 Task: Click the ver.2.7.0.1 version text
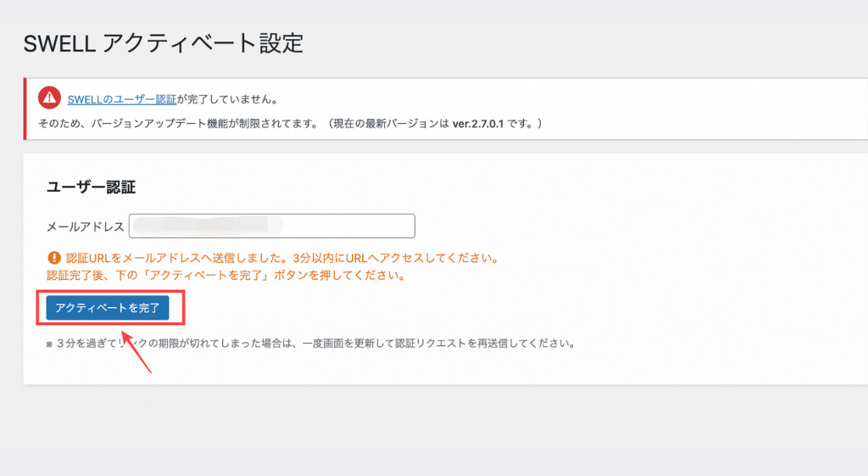[478, 124]
